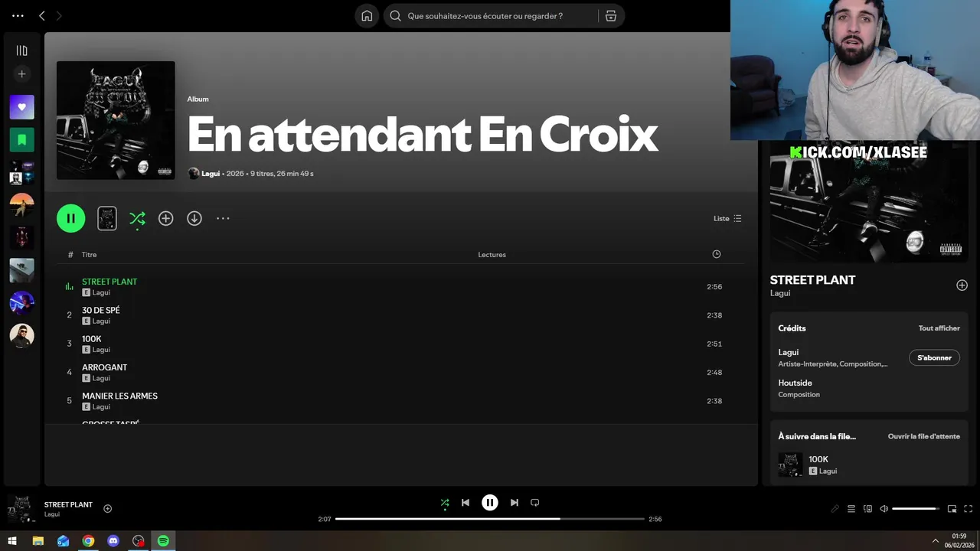Select track 30 DE SPÉ
980x551 pixels.
[x=400, y=315]
